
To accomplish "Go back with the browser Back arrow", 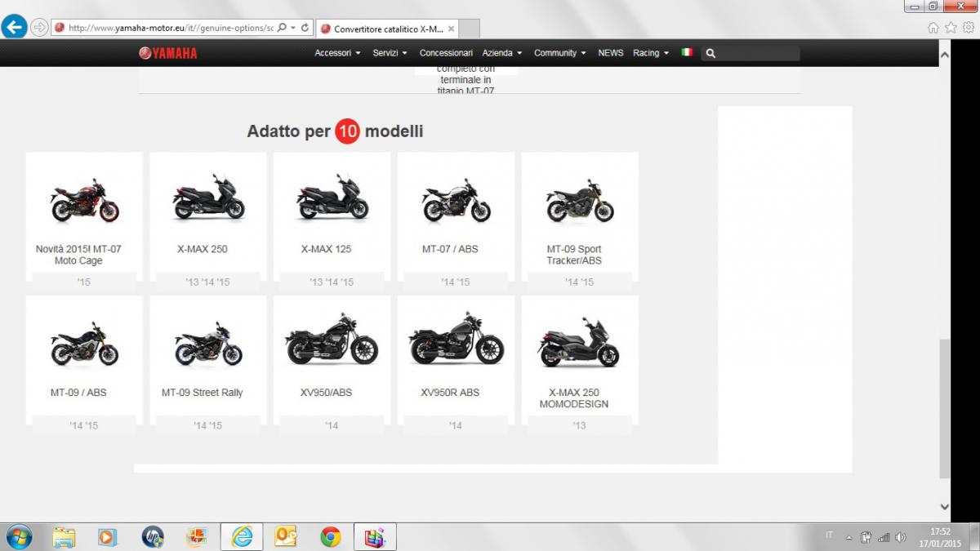I will click(14, 27).
